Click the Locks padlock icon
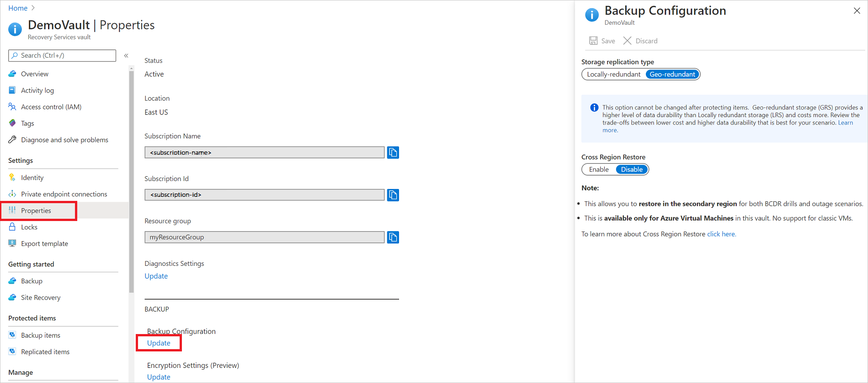This screenshot has width=868, height=383. tap(12, 227)
